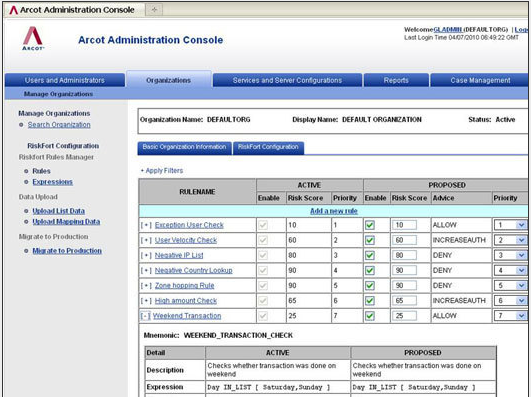531x397 pixels.
Task: Click proposed risk score field for Zone hopping Rule
Action: pos(404,286)
